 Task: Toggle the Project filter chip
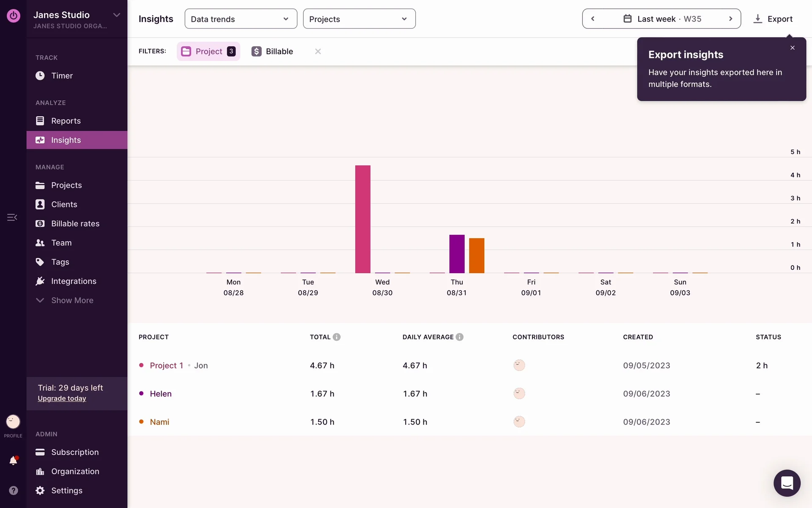point(208,51)
